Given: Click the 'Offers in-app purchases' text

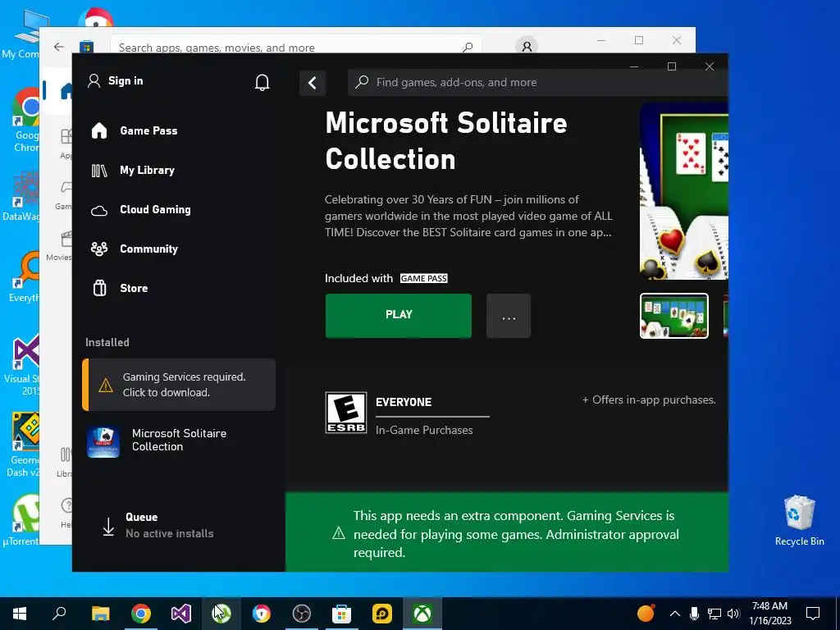Looking at the screenshot, I should 649,400.
